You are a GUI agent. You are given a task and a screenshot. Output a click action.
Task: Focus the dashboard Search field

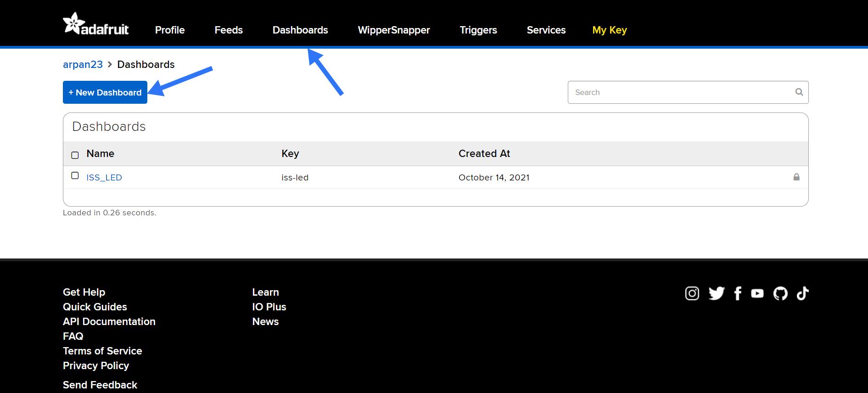[x=688, y=92]
